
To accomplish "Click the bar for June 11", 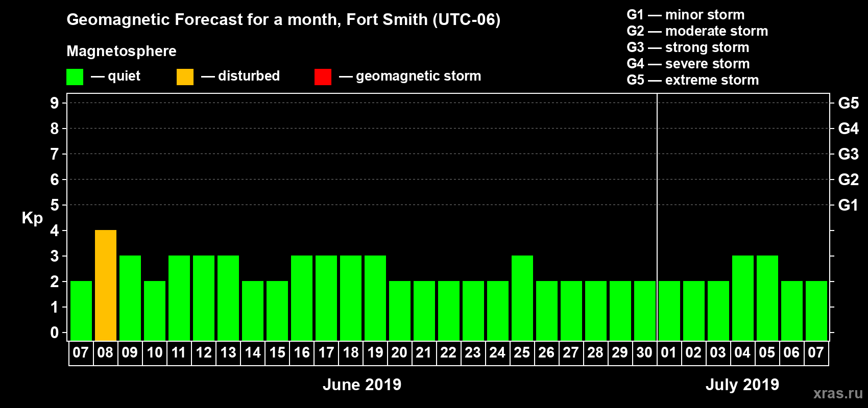I will (x=179, y=298).
